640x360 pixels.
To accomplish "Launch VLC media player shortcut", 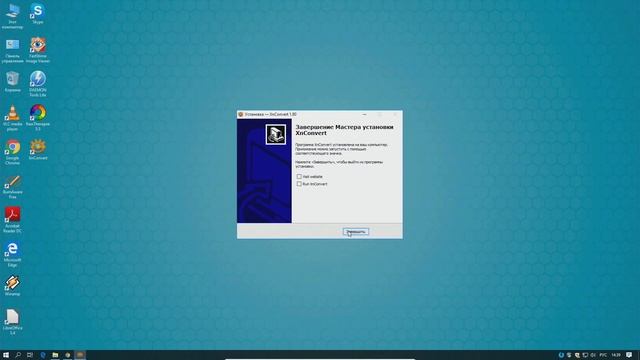I will click(x=12, y=118).
